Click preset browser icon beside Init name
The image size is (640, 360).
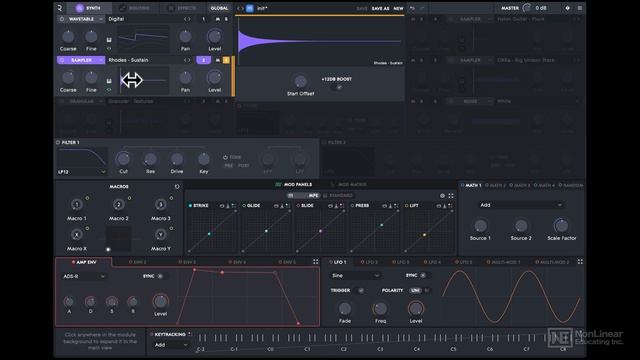(250, 8)
